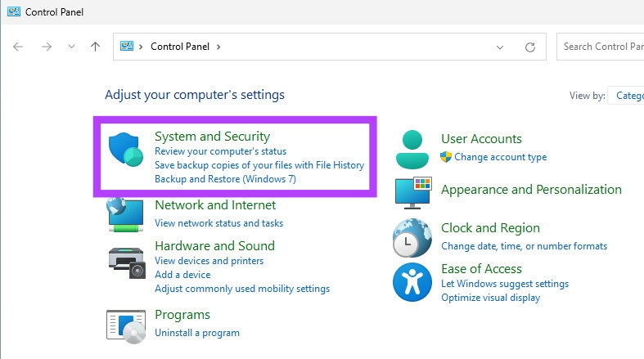This screenshot has width=644, height=359.
Task: Click the Control Panel breadcrumb
Action: click(x=180, y=47)
